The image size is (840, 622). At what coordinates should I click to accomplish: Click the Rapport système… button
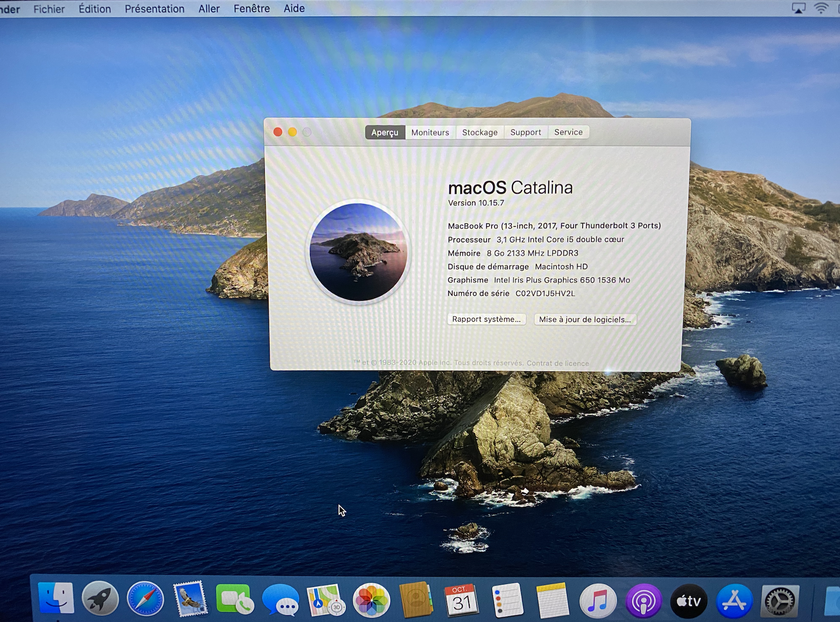click(486, 319)
